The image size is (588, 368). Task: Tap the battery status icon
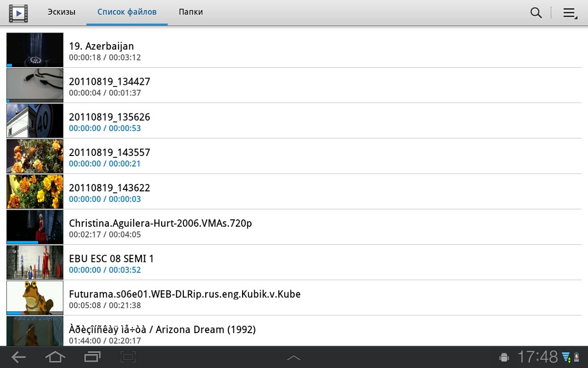577,357
